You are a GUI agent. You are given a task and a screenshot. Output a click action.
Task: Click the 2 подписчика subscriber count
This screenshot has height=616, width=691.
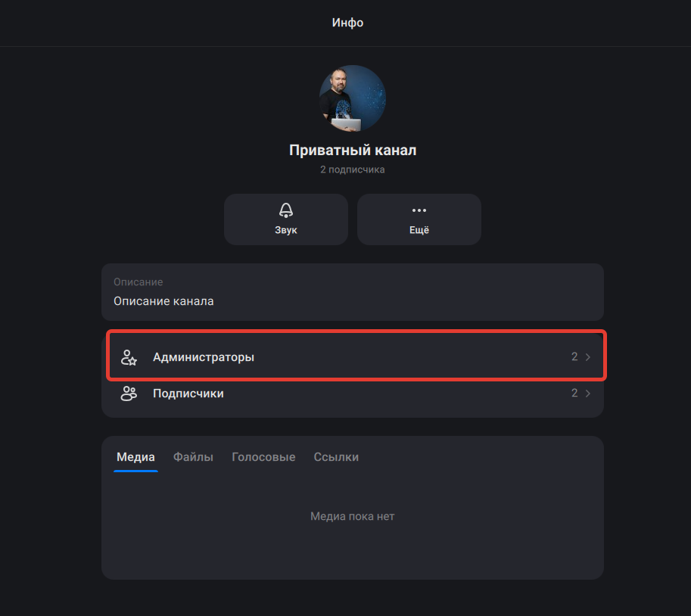click(x=352, y=169)
